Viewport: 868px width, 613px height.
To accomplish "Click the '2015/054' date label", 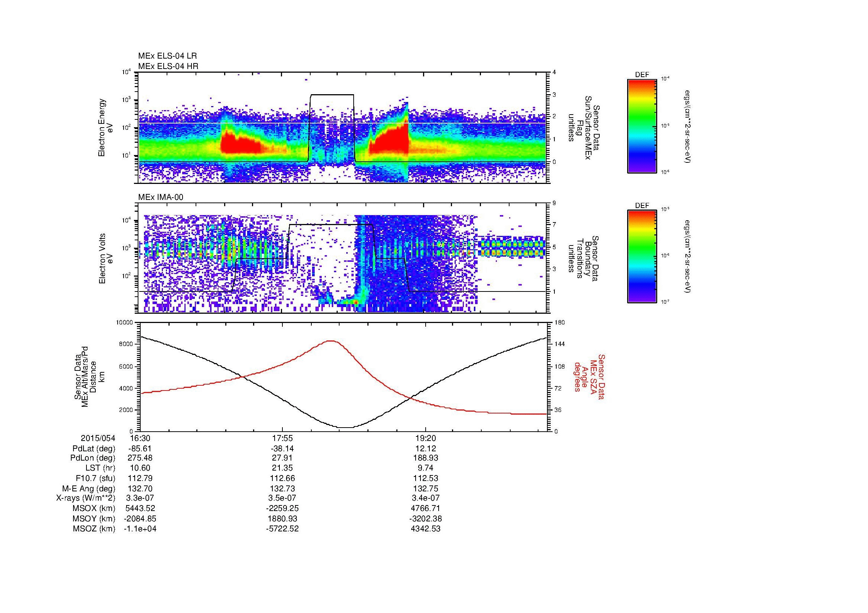I will click(98, 438).
